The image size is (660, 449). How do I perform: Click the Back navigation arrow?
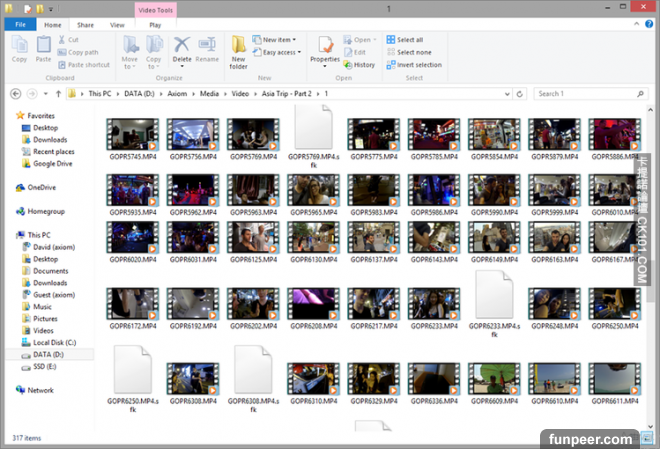coord(16,93)
